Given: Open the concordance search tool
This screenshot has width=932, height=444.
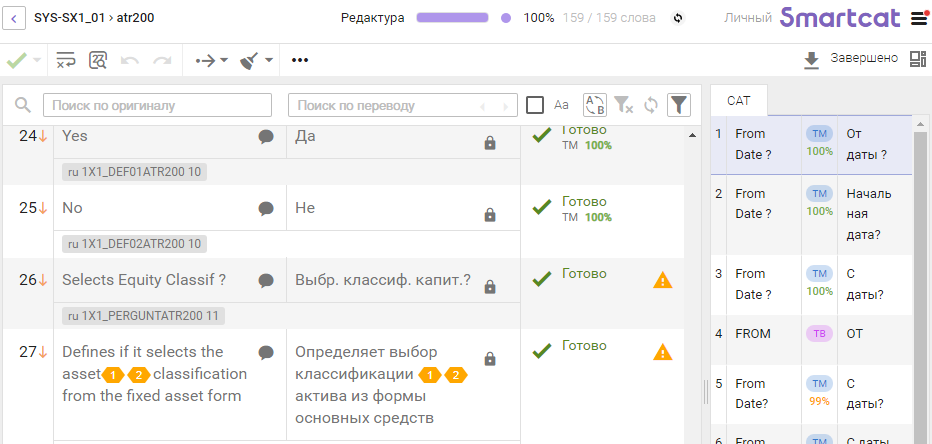Looking at the screenshot, I should 98,60.
